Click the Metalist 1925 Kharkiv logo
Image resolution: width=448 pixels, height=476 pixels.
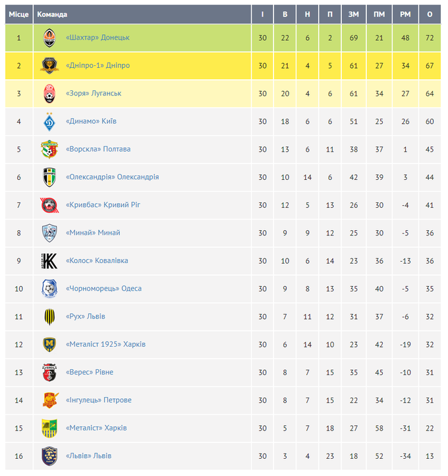coord(49,344)
